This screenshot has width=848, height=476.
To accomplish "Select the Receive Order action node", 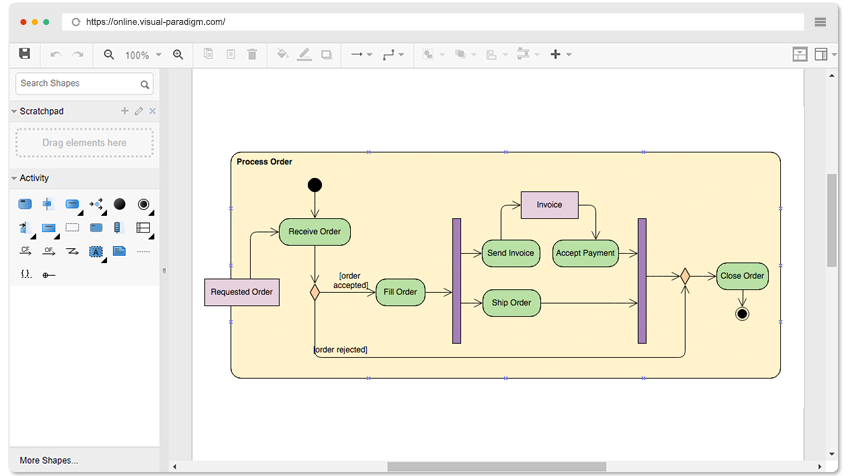I will [x=315, y=232].
